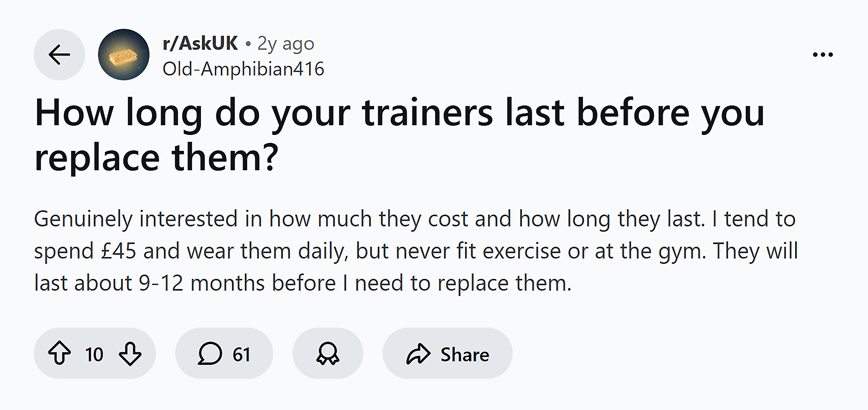
Task: Click "replace them?" in the post title
Action: [156, 157]
